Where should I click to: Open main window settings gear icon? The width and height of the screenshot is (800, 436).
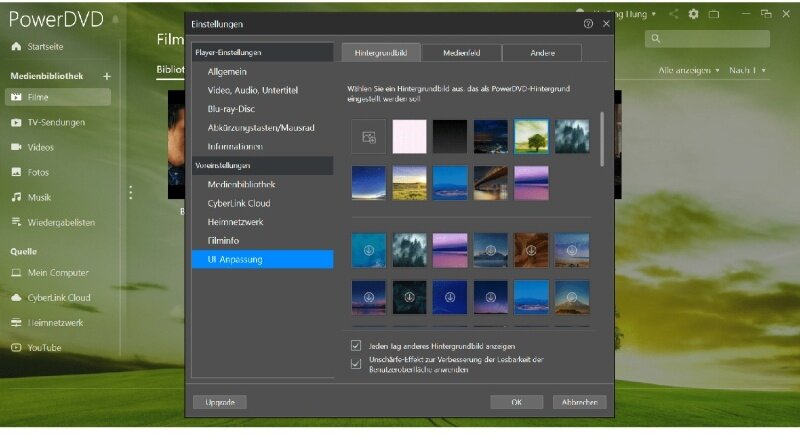coord(693,14)
